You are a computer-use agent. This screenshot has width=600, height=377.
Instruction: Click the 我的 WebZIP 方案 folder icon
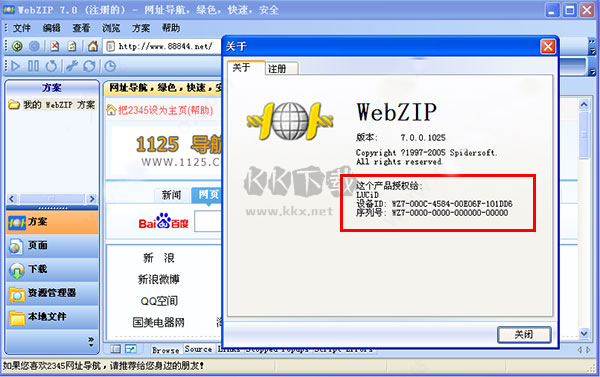(14, 104)
